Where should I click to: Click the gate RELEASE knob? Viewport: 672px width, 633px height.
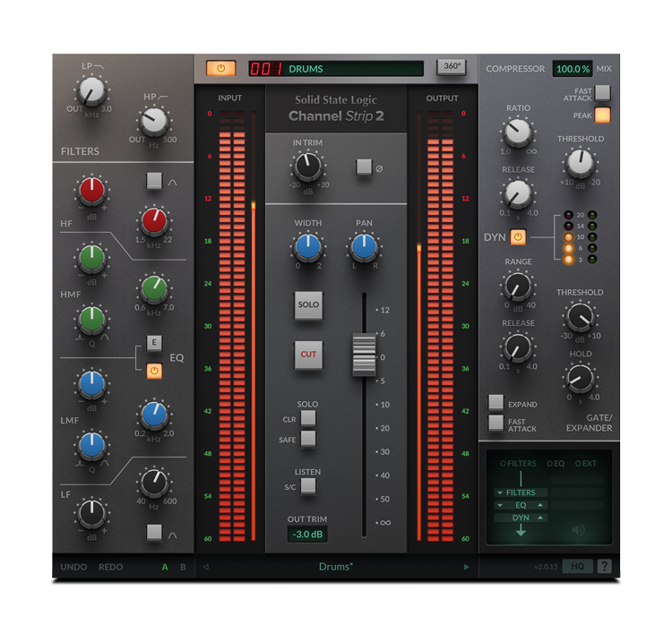click(518, 347)
